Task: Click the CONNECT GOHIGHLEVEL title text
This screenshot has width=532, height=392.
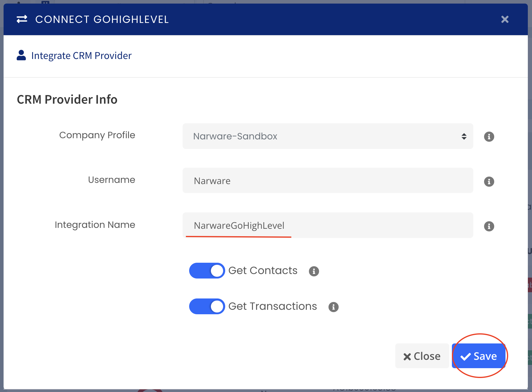Action: pyautogui.click(x=102, y=19)
